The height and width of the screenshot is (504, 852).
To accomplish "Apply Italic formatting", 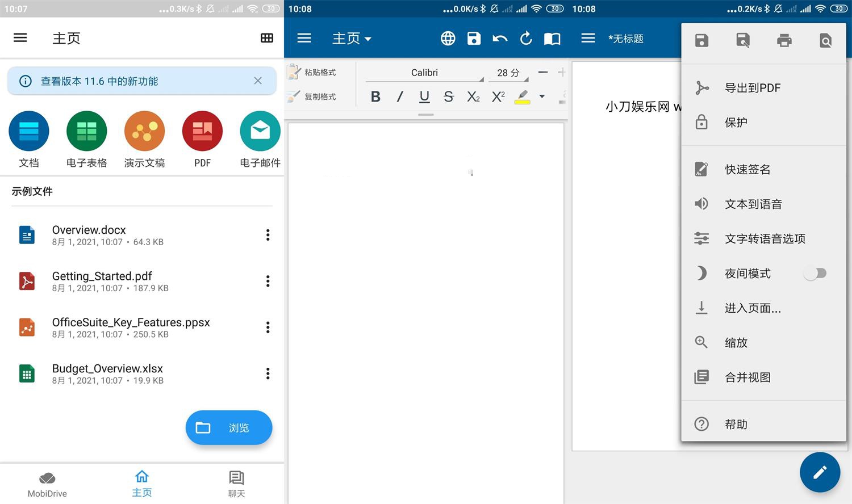I will (x=400, y=96).
